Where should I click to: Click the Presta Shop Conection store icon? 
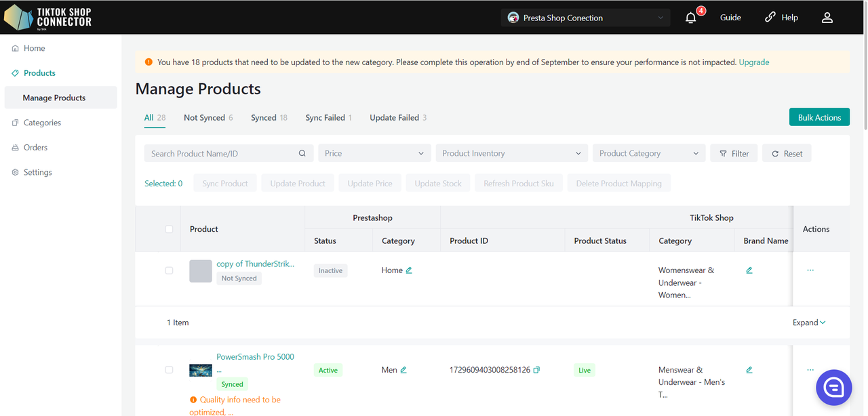coord(513,18)
